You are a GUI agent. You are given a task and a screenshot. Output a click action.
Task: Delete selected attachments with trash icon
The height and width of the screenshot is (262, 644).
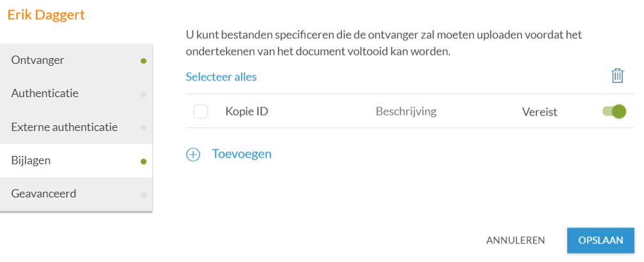click(617, 77)
